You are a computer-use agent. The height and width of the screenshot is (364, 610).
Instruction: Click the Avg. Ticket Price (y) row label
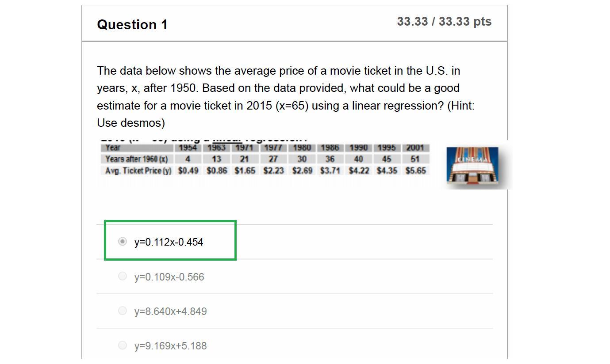tap(138, 171)
